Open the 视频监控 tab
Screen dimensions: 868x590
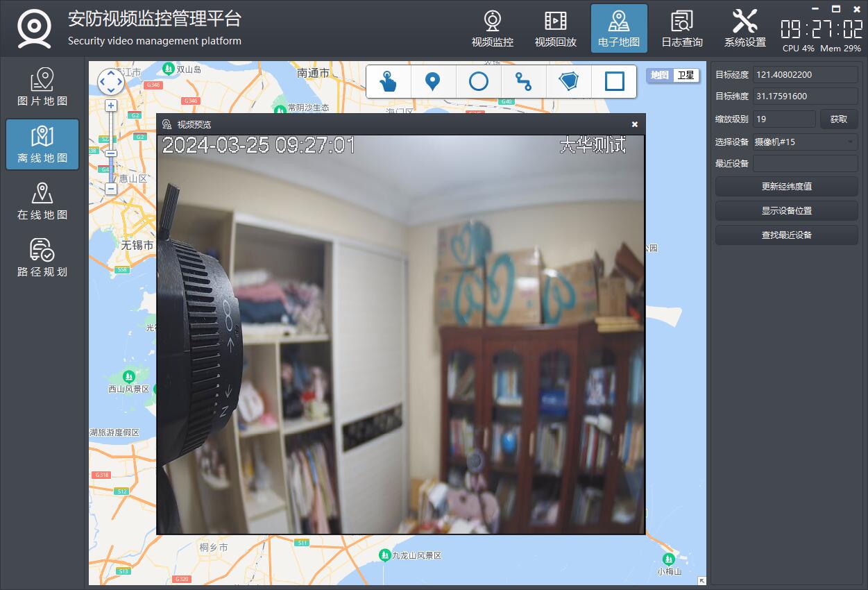(x=493, y=29)
